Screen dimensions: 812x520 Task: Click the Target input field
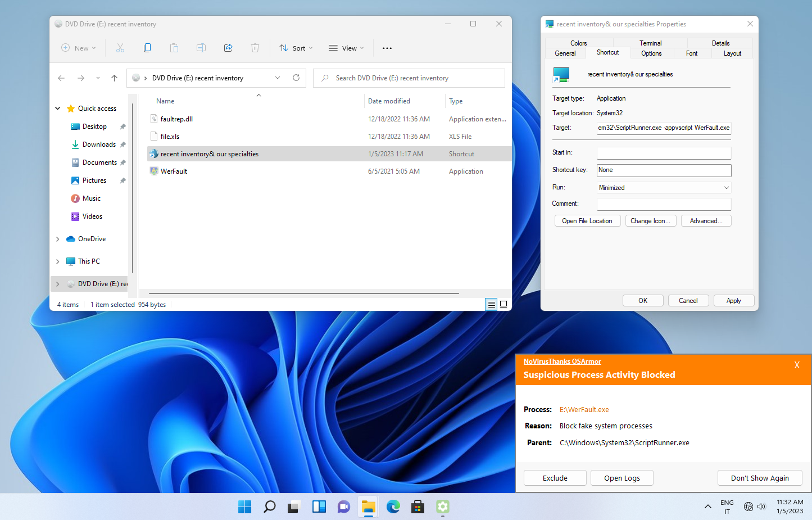[x=664, y=128]
